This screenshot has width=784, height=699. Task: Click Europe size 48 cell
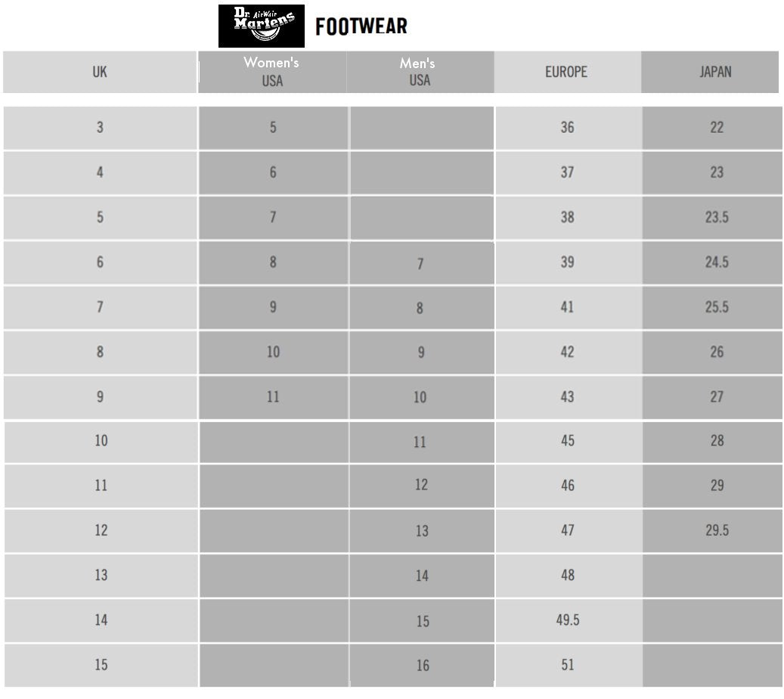[x=568, y=575]
